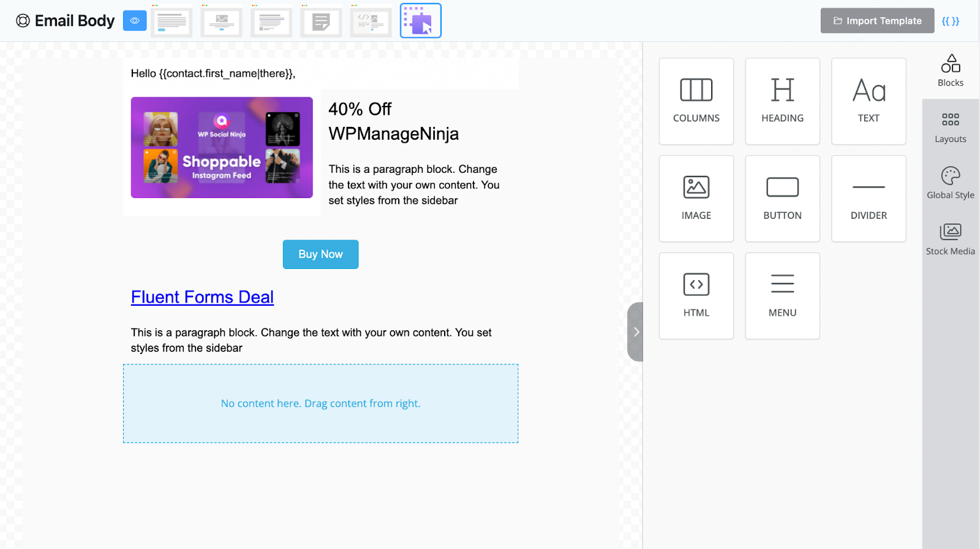The height and width of the screenshot is (549, 980).
Task: Switch to the Blocks tab
Action: tap(951, 71)
